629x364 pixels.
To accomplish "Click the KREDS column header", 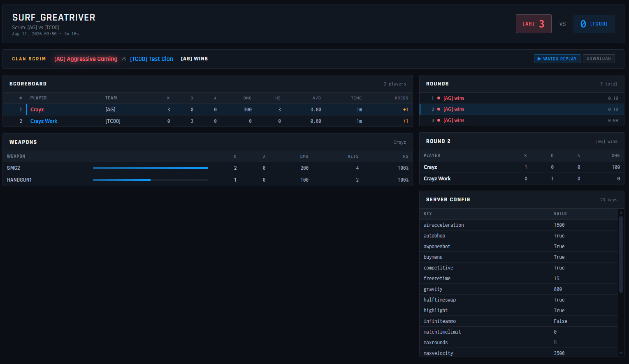I will pyautogui.click(x=402, y=98).
